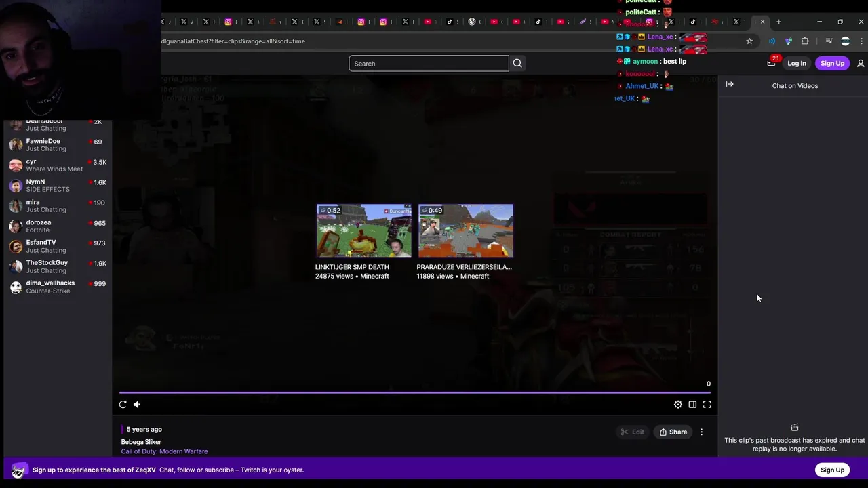Click the blue sound-wave extension icon
Screen dimensions: 868x488
click(772, 41)
